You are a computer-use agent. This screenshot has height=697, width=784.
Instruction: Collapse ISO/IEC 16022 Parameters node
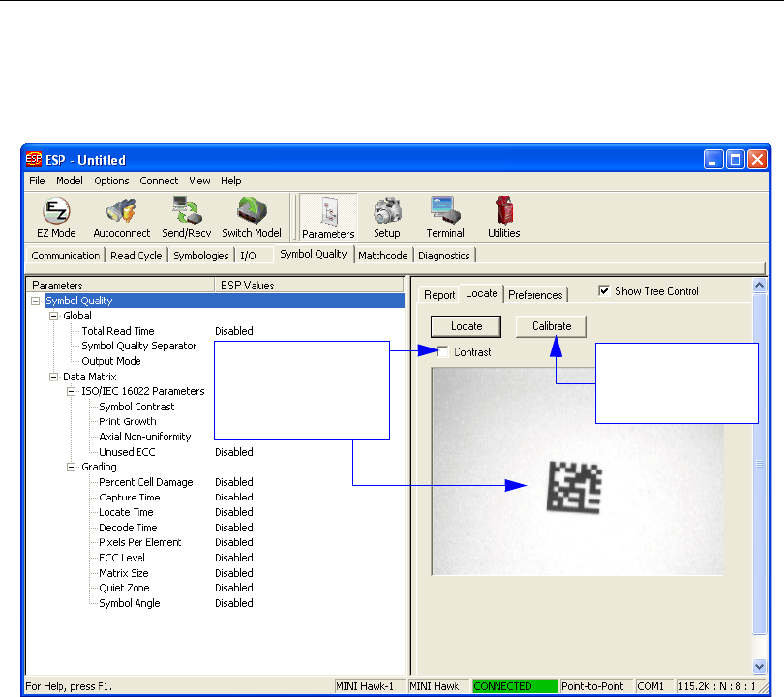coord(72,391)
